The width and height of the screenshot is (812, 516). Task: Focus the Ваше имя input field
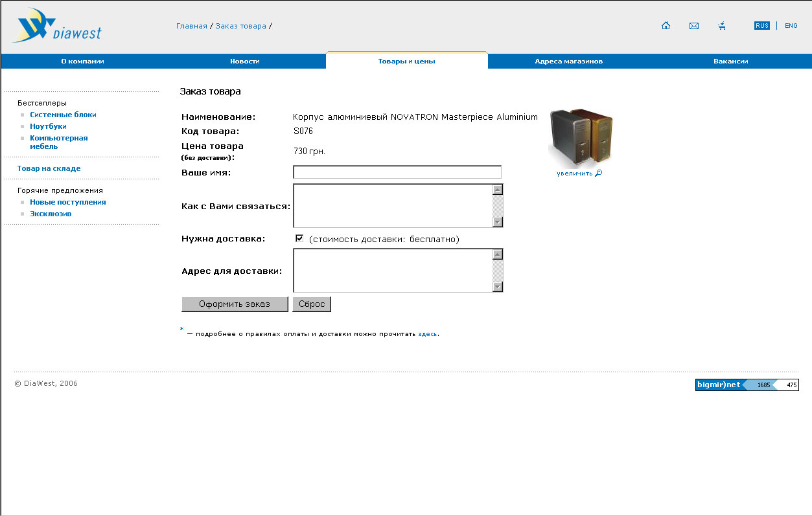coord(397,172)
